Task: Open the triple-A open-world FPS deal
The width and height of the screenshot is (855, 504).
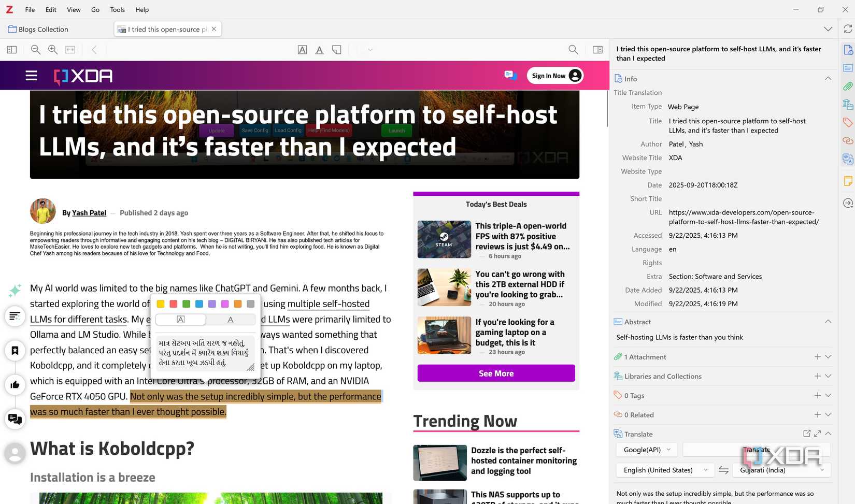Action: click(x=522, y=236)
